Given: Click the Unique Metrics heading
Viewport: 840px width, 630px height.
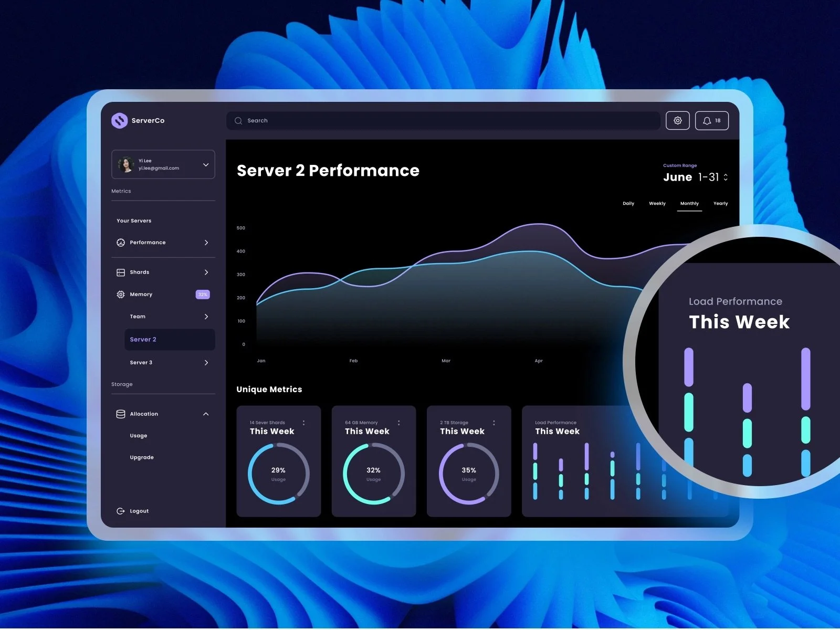Looking at the screenshot, I should [269, 390].
